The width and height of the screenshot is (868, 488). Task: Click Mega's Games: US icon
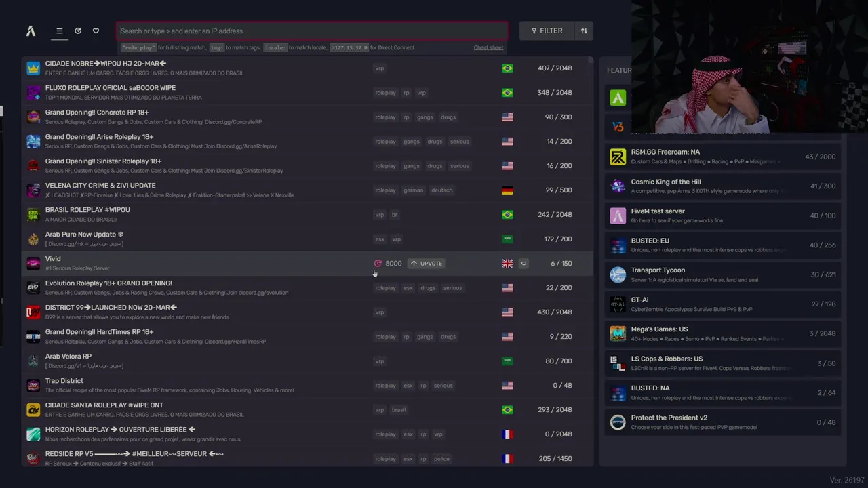point(618,333)
